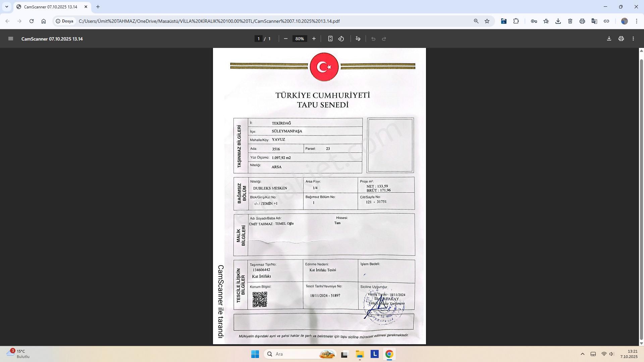The image size is (644, 362).
Task: Open the password manager key icon
Action: (534, 21)
